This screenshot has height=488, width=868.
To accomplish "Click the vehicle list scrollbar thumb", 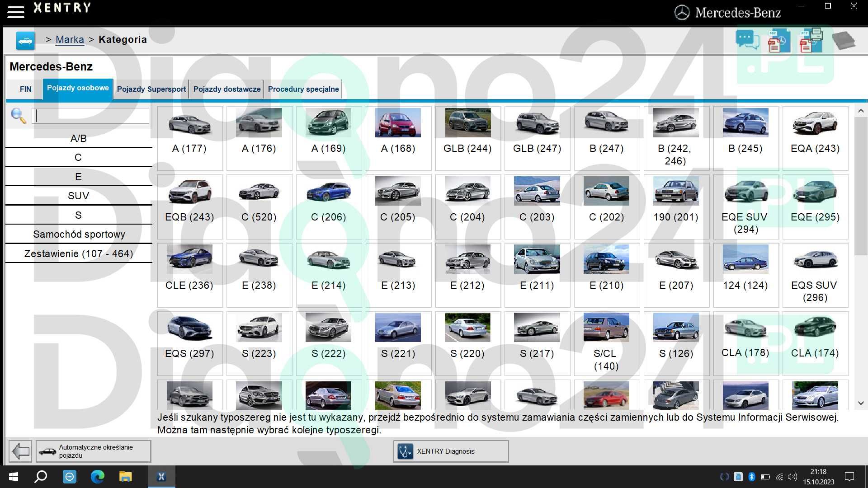I will click(x=861, y=186).
